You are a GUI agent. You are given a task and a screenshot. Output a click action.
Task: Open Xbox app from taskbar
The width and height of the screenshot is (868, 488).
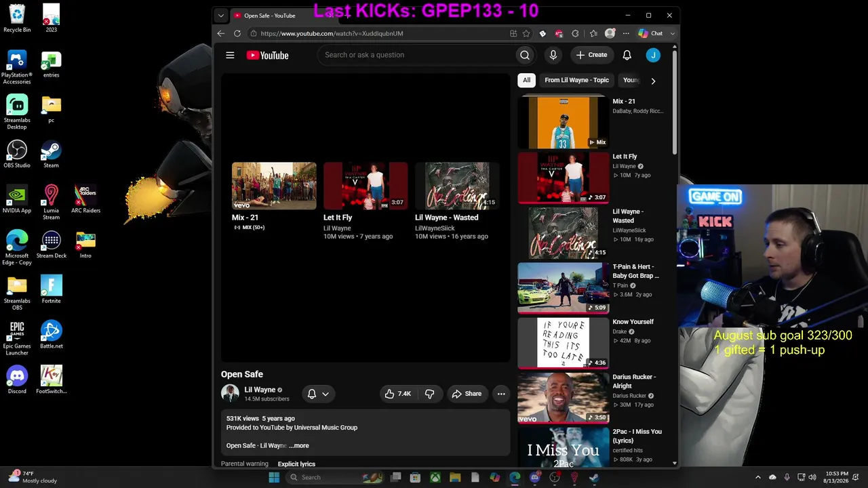point(435,477)
